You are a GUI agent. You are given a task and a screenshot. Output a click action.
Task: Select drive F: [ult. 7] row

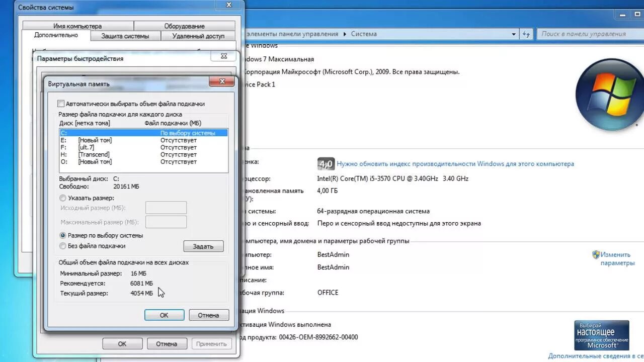143,147
